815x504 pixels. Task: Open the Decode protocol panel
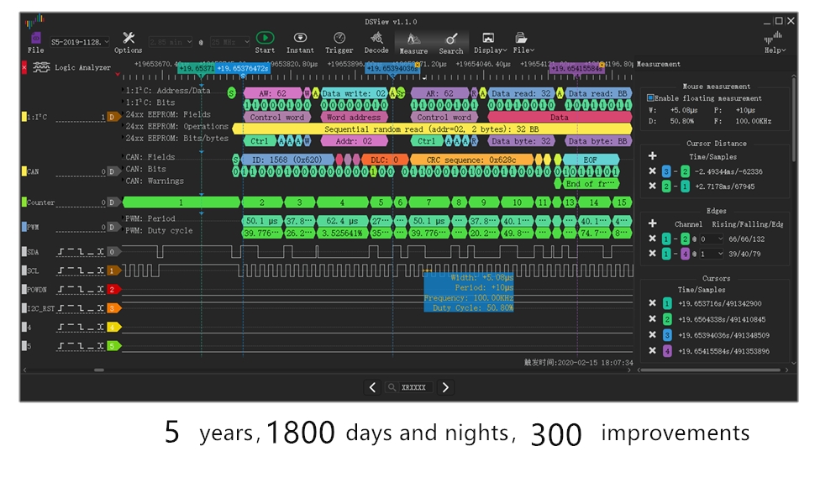[x=376, y=39]
